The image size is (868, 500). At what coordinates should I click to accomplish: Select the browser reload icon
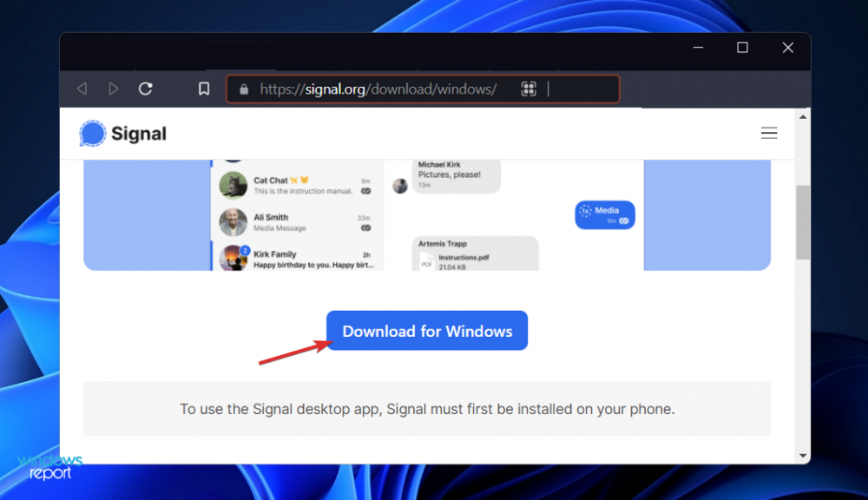point(145,88)
